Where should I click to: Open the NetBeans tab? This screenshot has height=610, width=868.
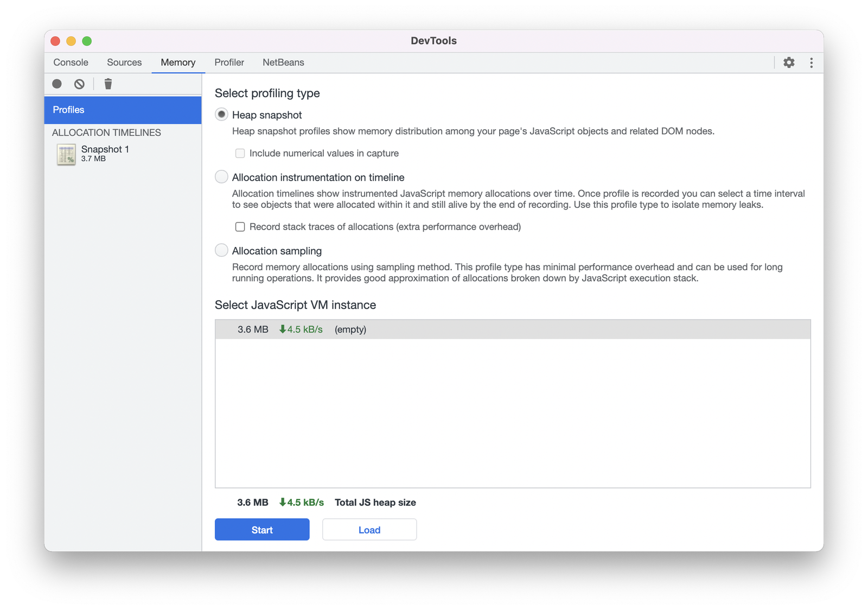coord(283,62)
